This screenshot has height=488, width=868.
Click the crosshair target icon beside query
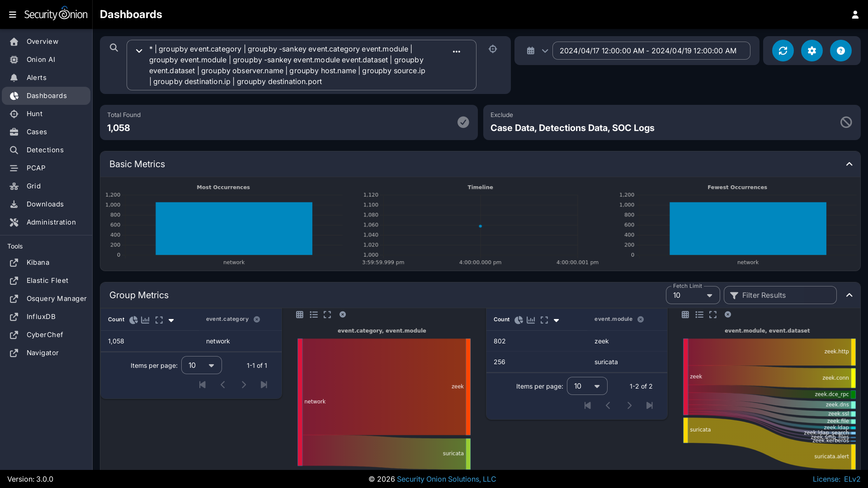pyautogui.click(x=493, y=49)
